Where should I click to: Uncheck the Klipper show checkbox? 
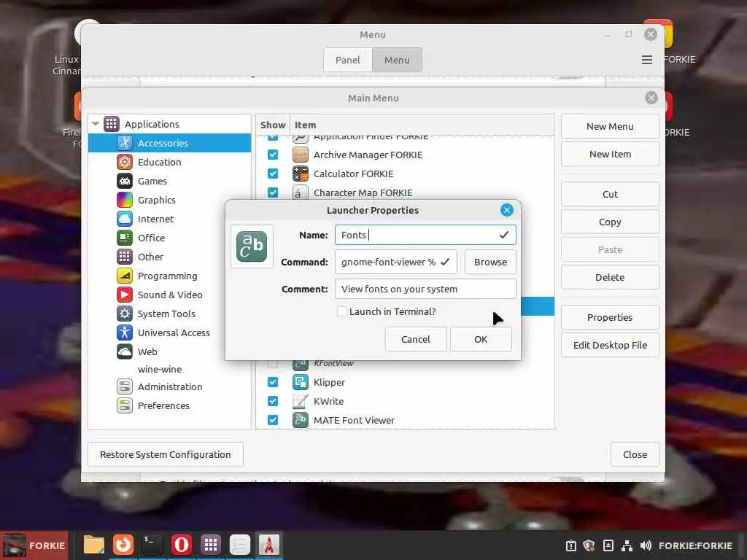click(x=273, y=382)
